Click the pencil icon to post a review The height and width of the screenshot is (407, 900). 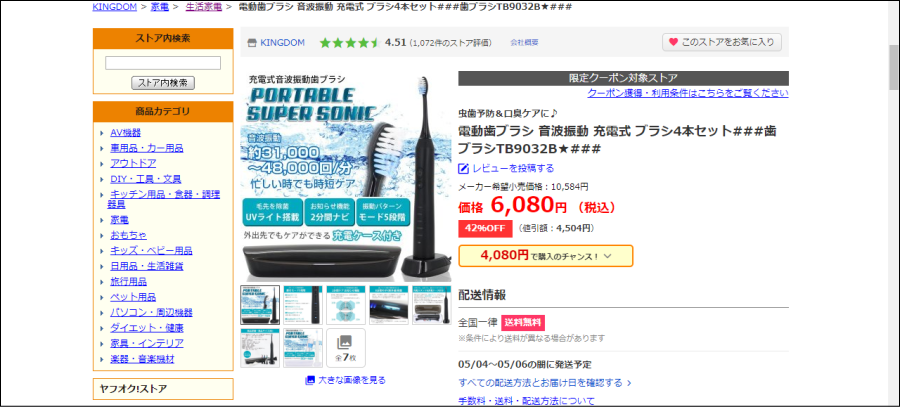(464, 168)
